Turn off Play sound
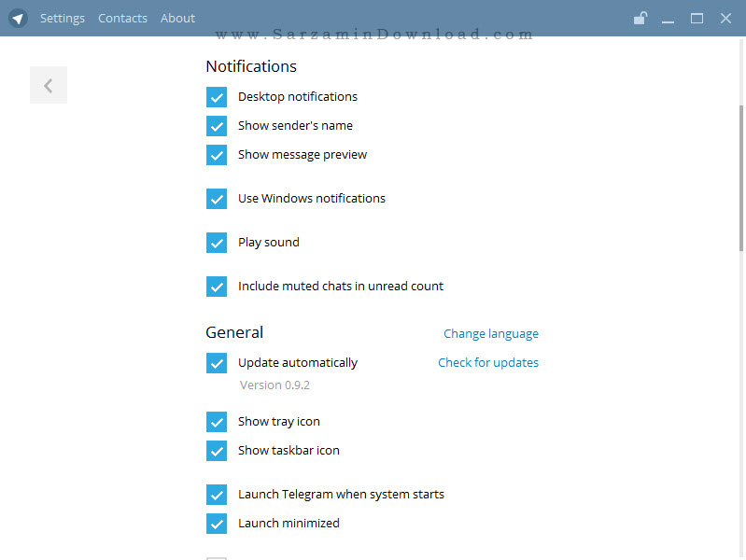 click(217, 243)
